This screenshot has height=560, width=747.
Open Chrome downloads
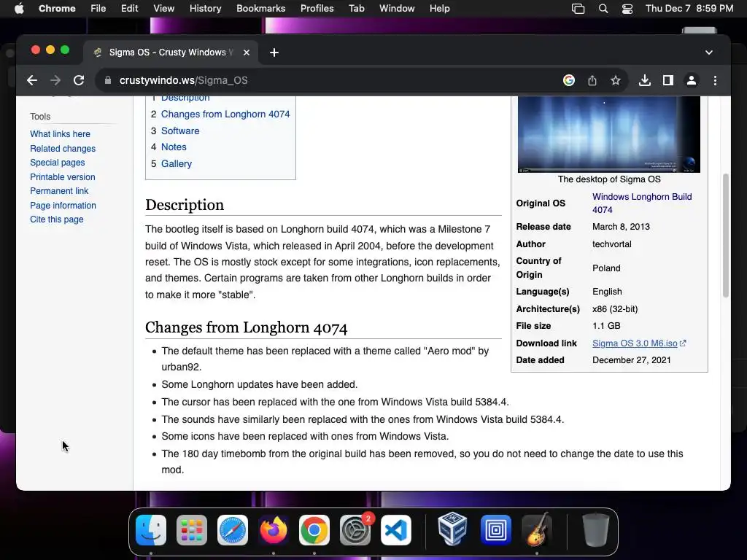645,80
